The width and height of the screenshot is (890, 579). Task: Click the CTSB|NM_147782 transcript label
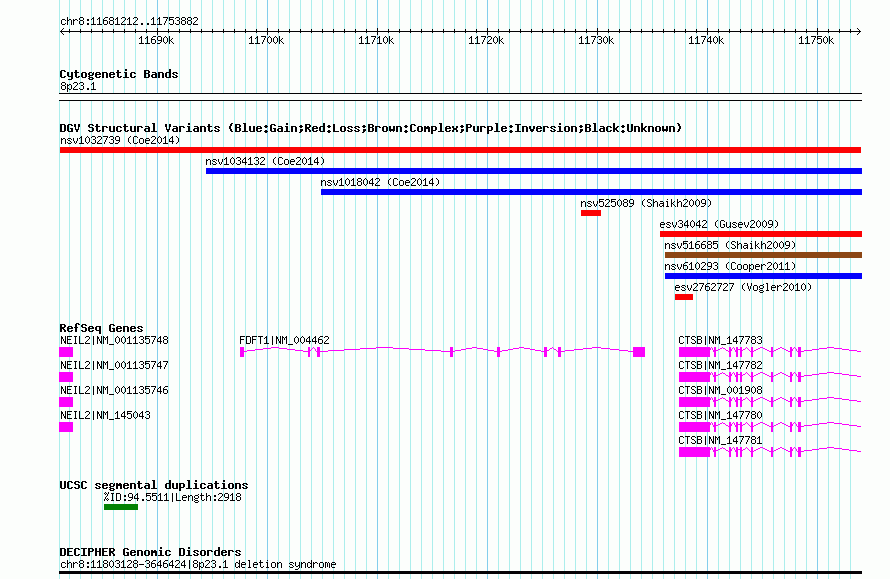pos(720,366)
